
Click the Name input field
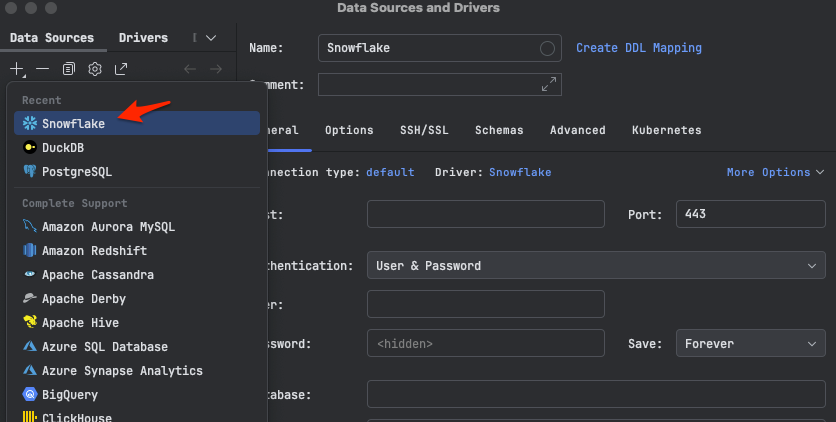(x=439, y=48)
